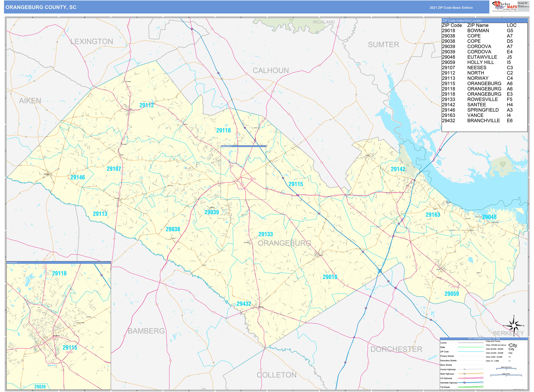Select BOWMAN in the ZIP index
The image size is (534, 392).
click(478, 31)
